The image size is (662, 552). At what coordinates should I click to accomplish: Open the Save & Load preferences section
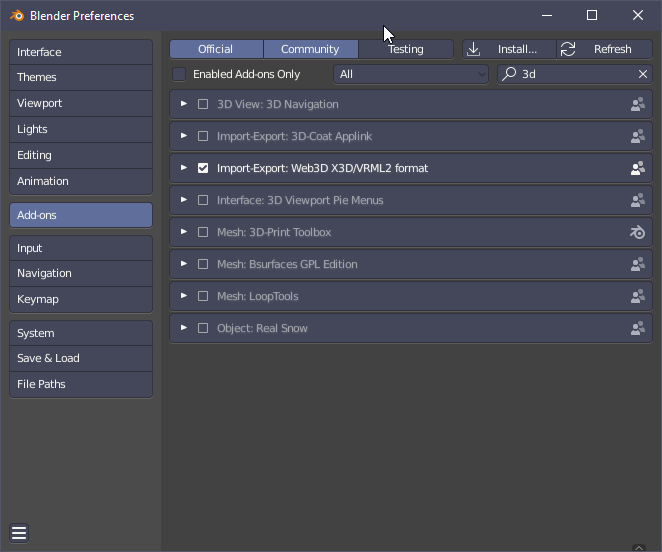(81, 358)
